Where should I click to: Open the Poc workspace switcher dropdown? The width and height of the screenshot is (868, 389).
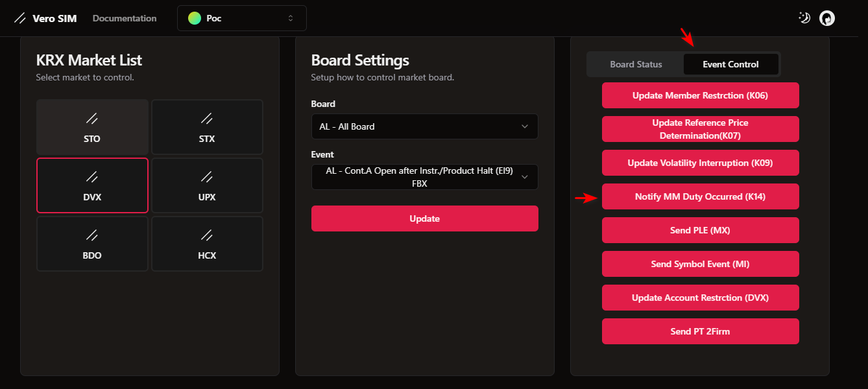pos(242,18)
